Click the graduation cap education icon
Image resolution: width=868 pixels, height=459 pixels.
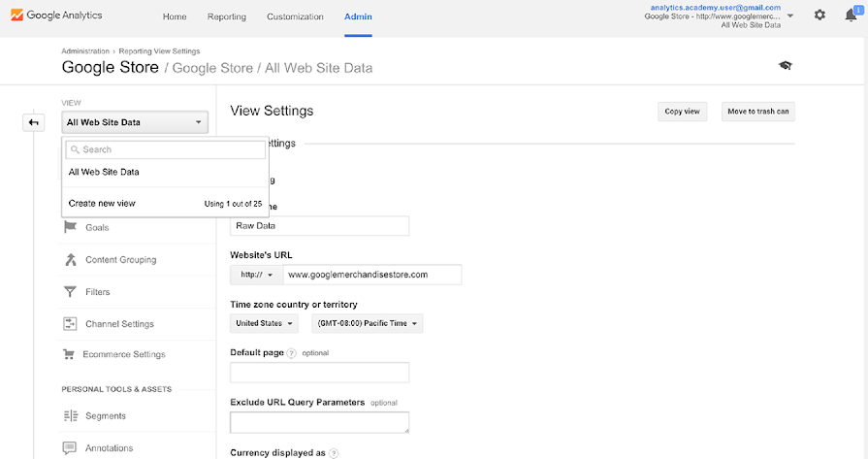tap(785, 65)
